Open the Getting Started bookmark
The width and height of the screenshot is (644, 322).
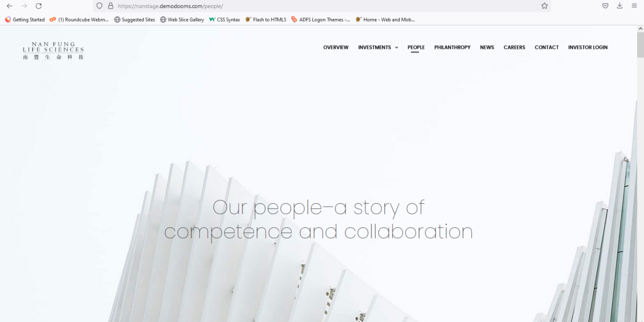pyautogui.click(x=25, y=19)
